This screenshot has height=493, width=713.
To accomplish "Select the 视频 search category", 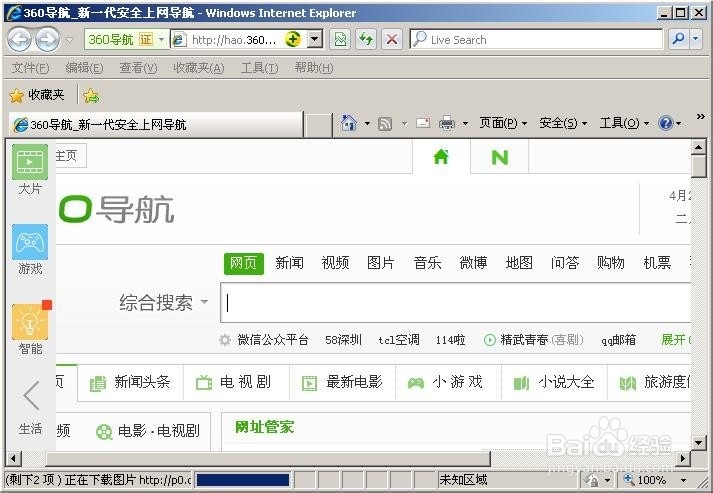I will tap(335, 263).
